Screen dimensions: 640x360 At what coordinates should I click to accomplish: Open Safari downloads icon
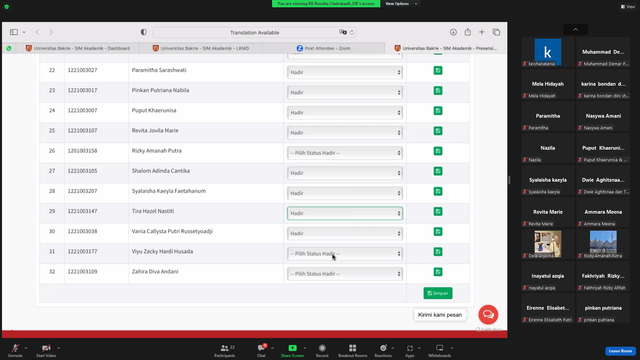tap(453, 32)
